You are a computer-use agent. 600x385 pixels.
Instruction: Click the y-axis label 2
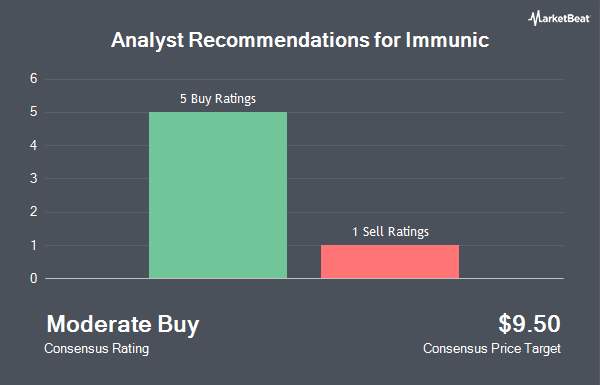[34, 212]
